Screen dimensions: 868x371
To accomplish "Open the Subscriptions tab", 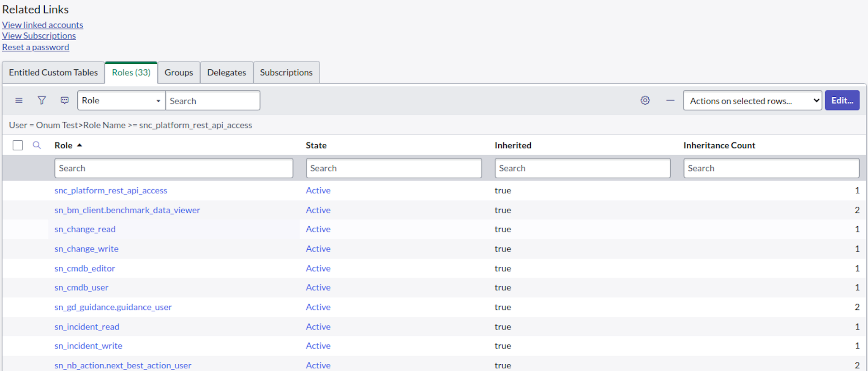I will click(x=286, y=72).
